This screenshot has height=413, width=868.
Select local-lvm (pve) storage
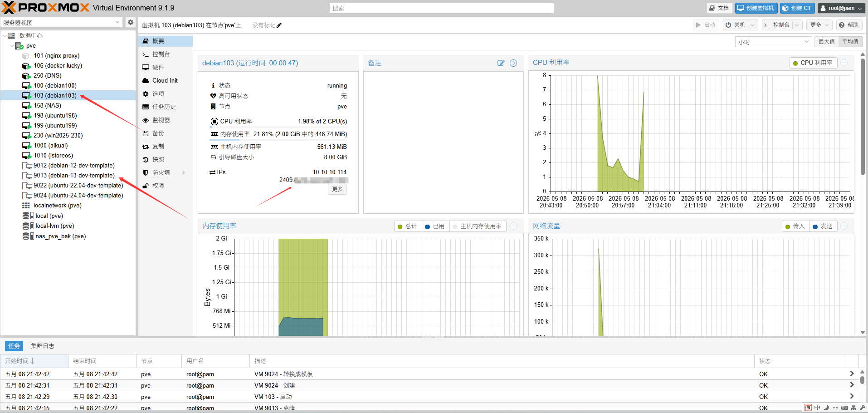click(x=55, y=226)
